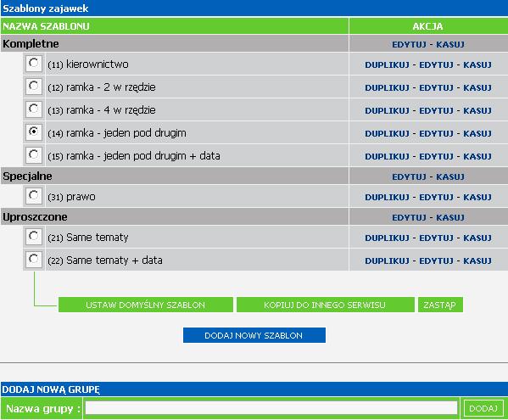Click KASUJ for the Specjalne group

click(450, 177)
